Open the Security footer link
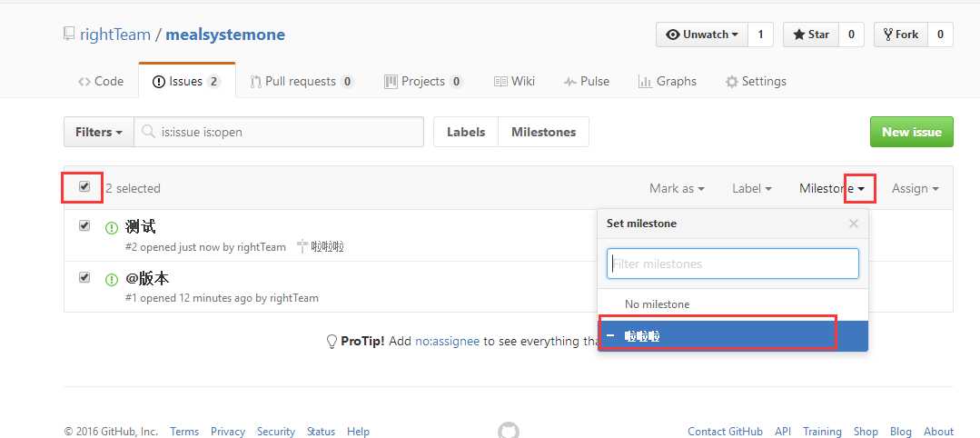 tap(275, 431)
